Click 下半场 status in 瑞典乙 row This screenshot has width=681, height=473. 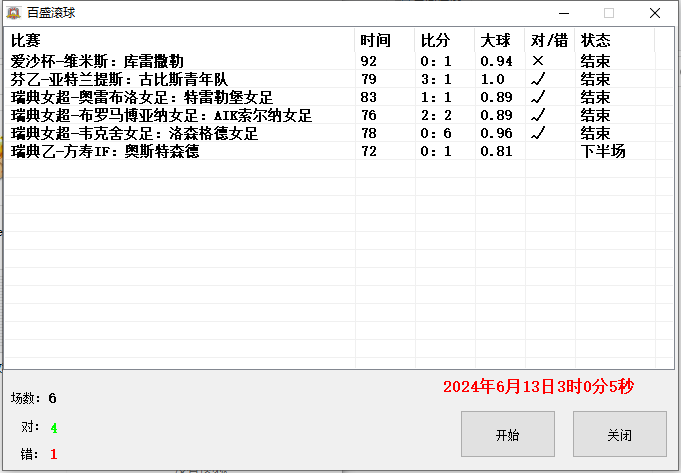click(x=603, y=151)
